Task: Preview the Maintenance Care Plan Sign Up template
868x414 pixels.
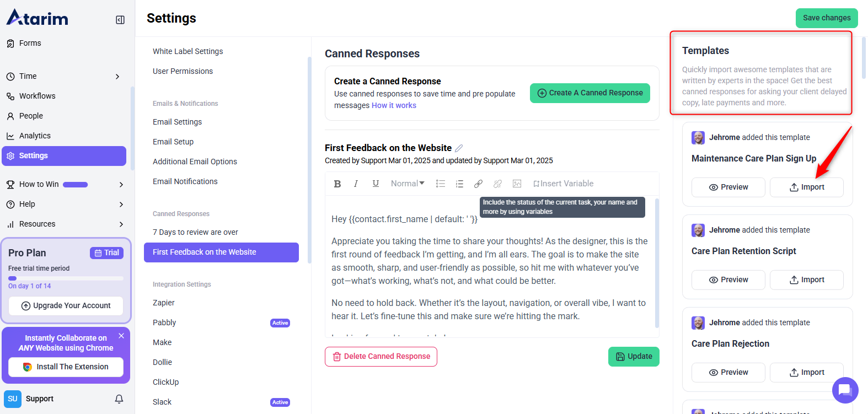Action: (x=728, y=187)
